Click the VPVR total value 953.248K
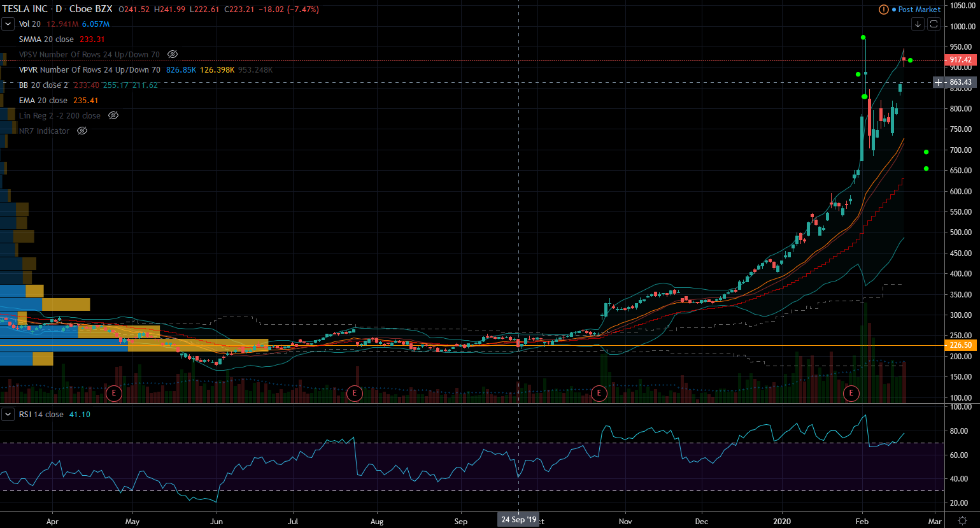Screen dimensions: 980x528 tap(255, 70)
